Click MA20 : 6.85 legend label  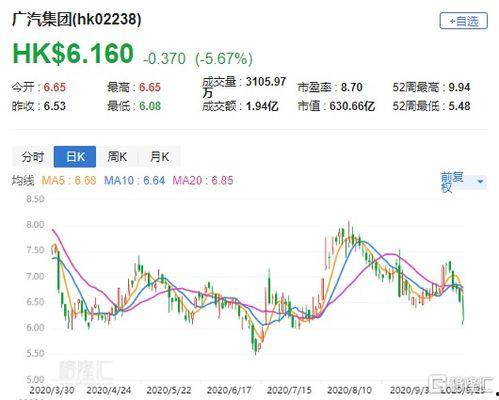pyautogui.click(x=203, y=180)
